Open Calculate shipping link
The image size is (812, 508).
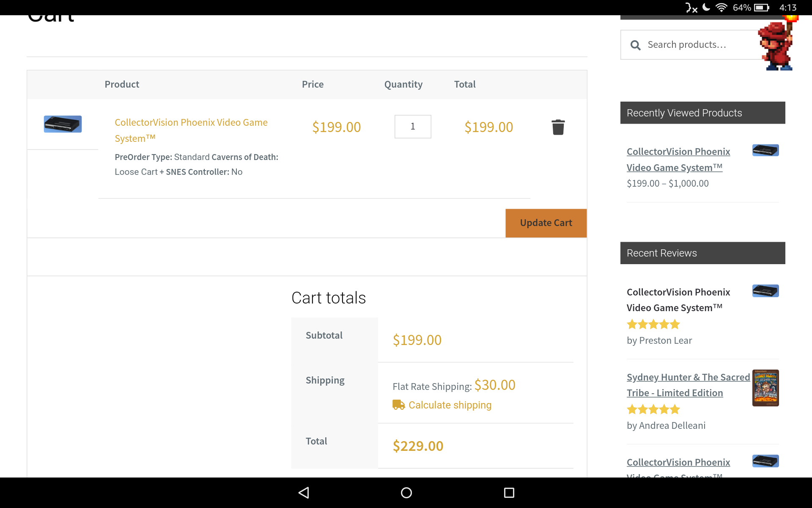450,405
